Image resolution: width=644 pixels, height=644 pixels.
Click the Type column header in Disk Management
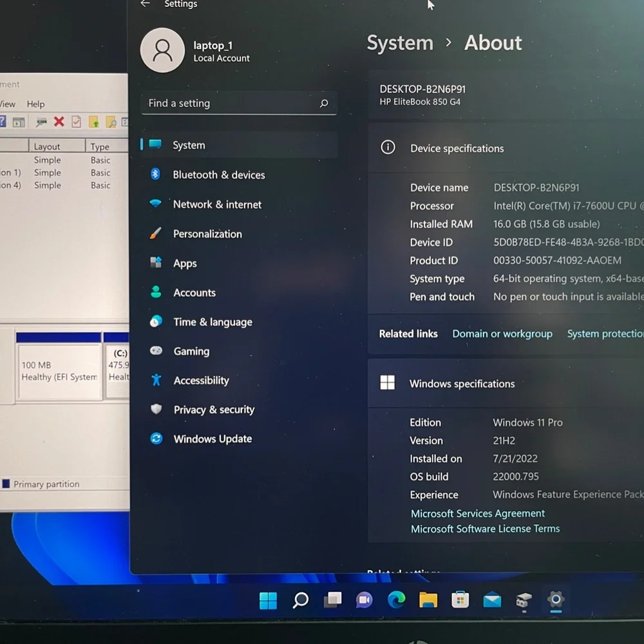pyautogui.click(x=108, y=146)
